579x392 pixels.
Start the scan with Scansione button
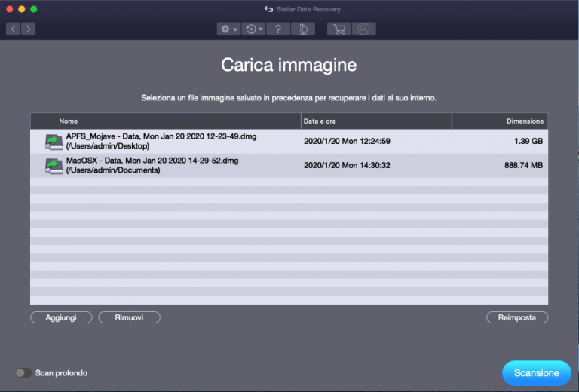click(537, 373)
